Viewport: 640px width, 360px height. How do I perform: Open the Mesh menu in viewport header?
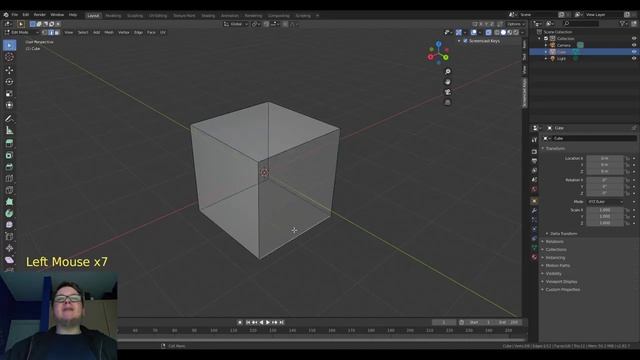[109, 32]
